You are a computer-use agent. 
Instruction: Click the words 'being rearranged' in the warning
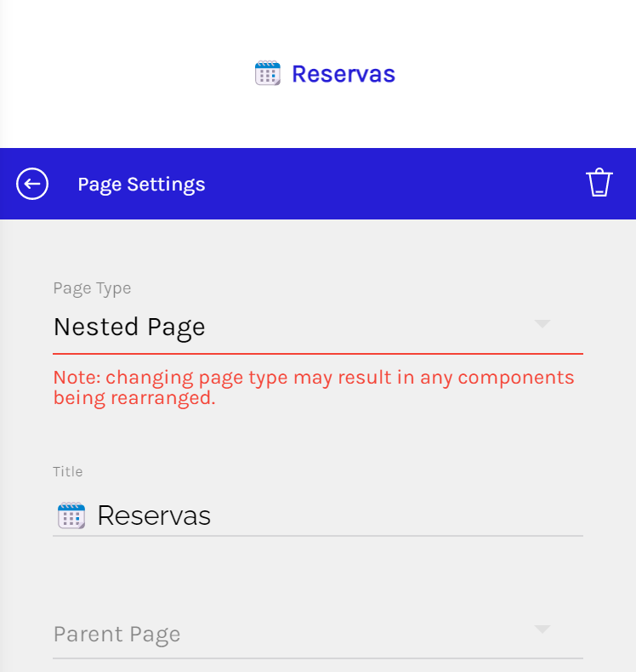133,397
